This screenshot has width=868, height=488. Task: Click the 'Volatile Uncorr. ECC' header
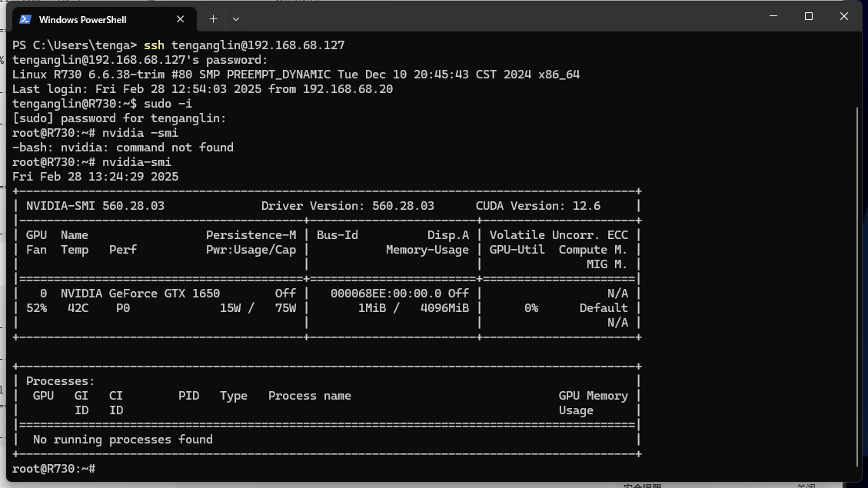tap(559, 236)
